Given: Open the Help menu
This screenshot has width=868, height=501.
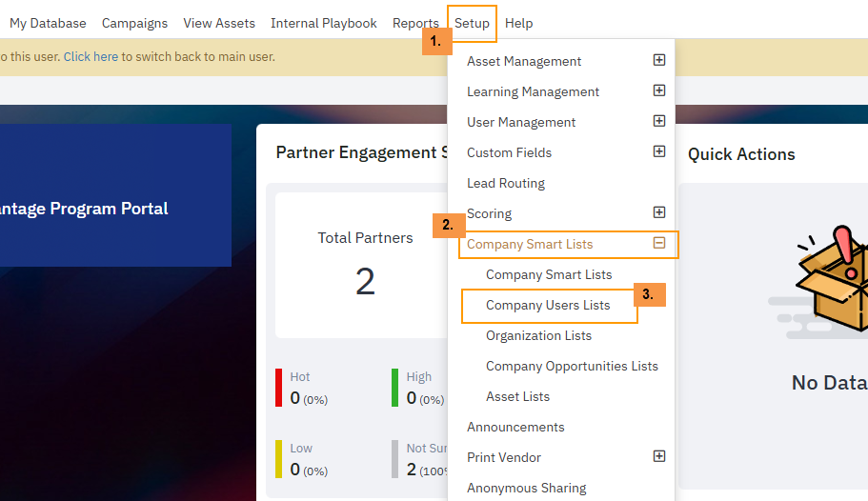Looking at the screenshot, I should click(x=519, y=23).
